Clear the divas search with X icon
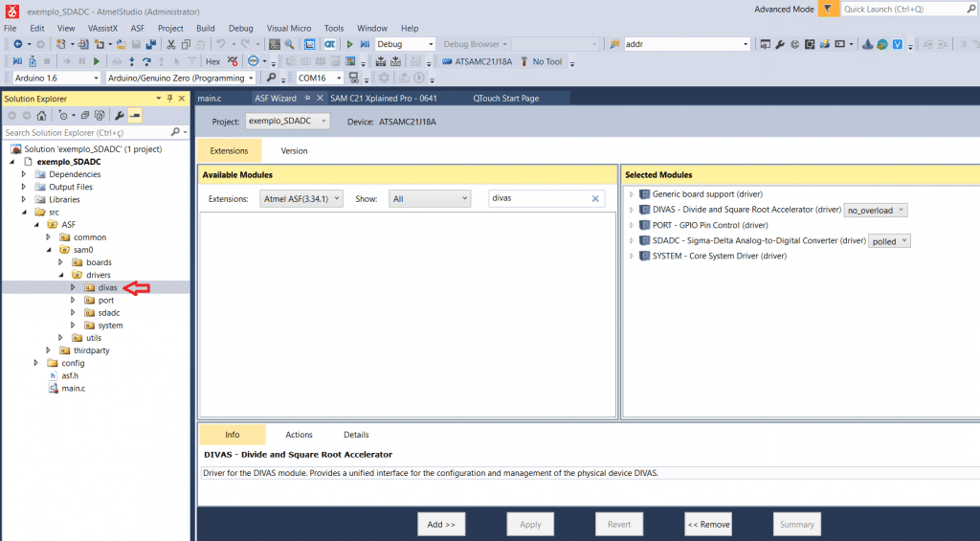Screen dimensions: 980x541 [x=594, y=198]
